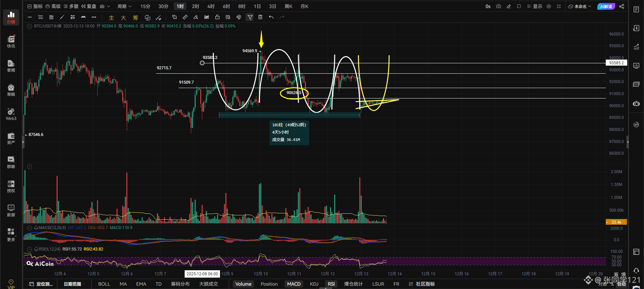644x289 pixels.
Task: Click the 定位到 locate button
Action: click(x=41, y=284)
